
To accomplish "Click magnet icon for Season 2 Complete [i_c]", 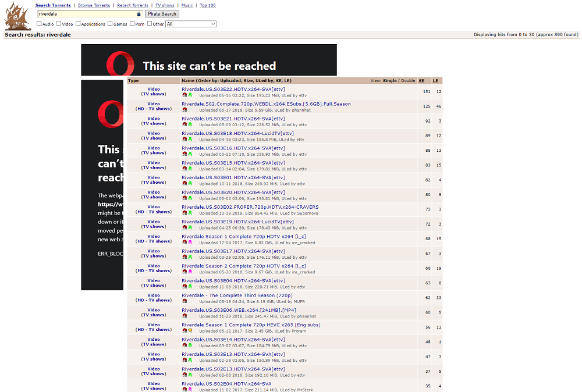I will [x=184, y=272].
